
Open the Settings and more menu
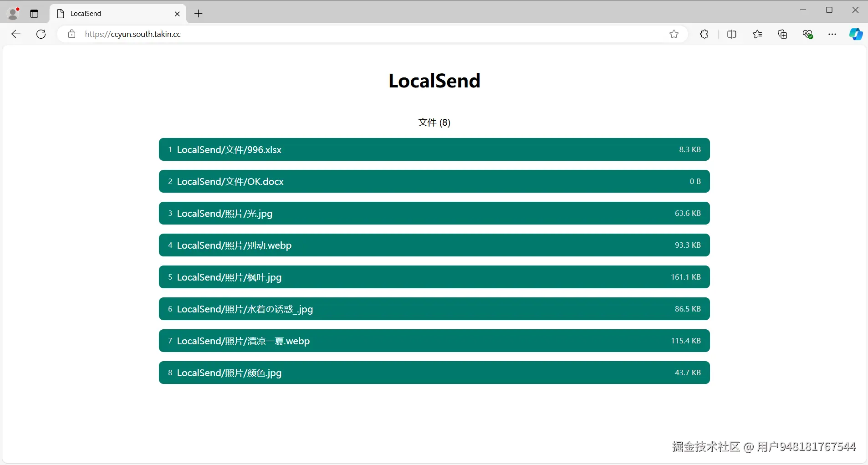click(832, 34)
